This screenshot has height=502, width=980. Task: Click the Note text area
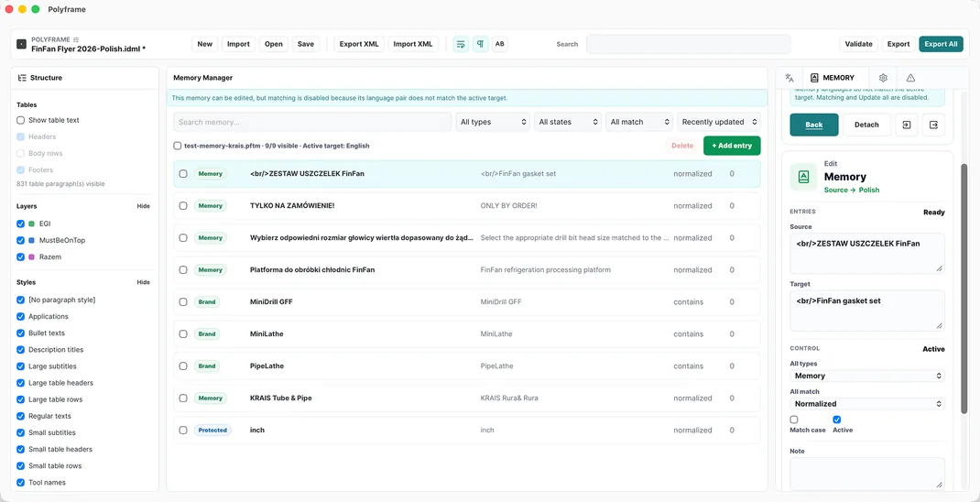[x=867, y=474]
